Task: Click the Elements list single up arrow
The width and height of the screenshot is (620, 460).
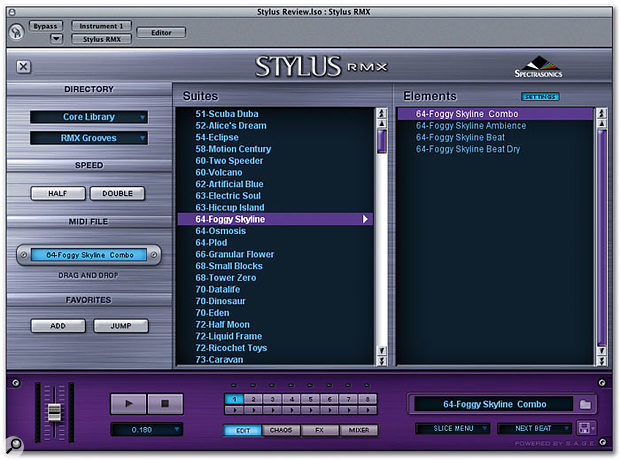Action: tap(601, 124)
